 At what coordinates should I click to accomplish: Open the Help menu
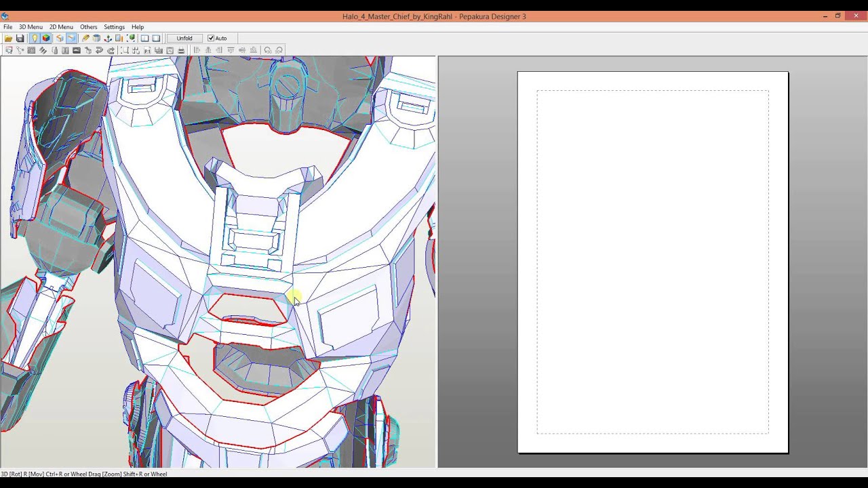point(138,27)
